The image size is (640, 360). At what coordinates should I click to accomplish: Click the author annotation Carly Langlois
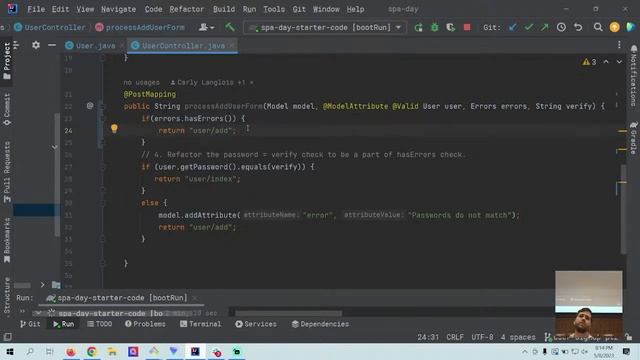[x=212, y=82]
